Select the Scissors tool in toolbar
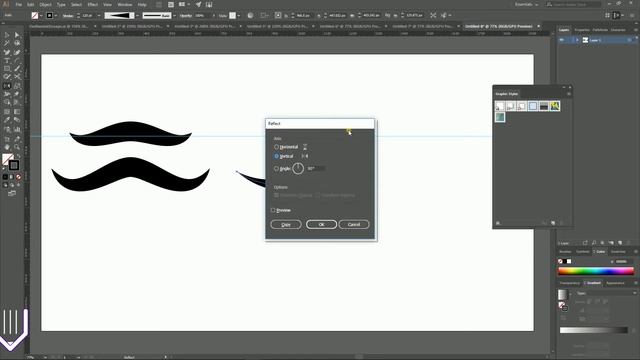640x360 pixels. click(17, 77)
